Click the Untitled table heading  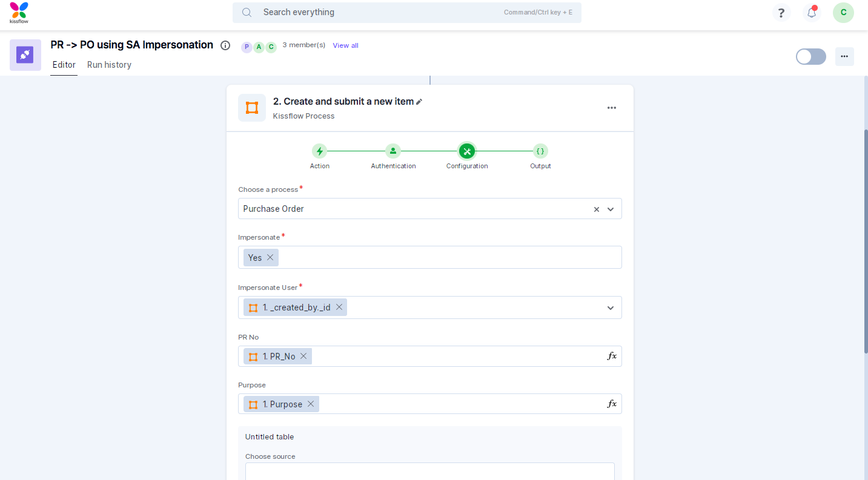270,436
